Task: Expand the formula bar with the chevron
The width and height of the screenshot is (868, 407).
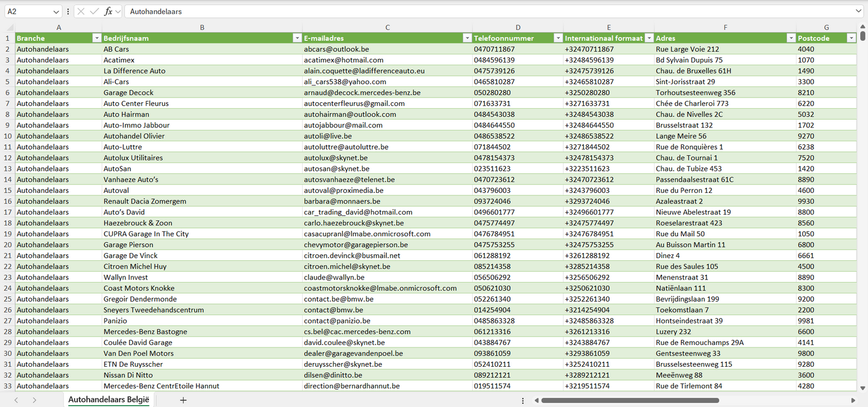Action: [858, 11]
